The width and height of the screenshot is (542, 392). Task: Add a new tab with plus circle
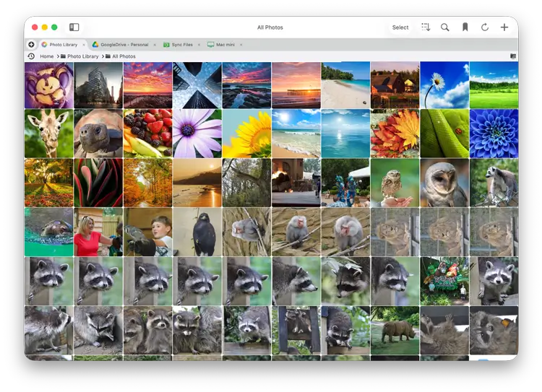31,45
